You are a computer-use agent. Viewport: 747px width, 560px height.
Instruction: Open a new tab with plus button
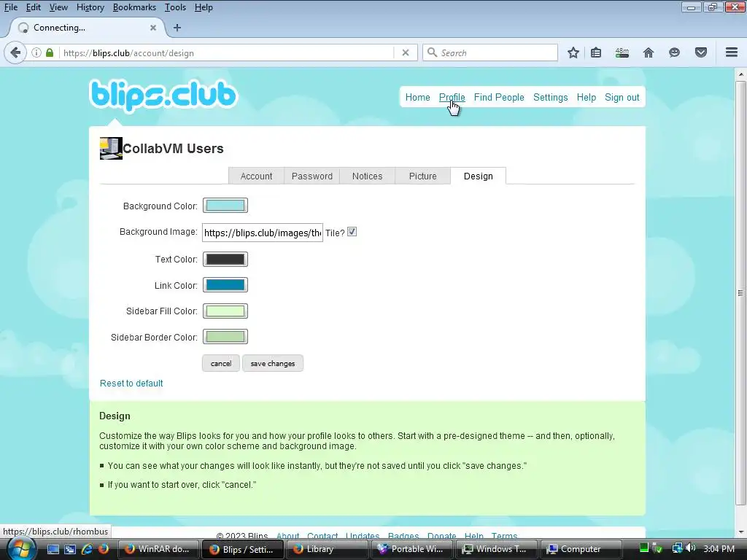pos(177,28)
